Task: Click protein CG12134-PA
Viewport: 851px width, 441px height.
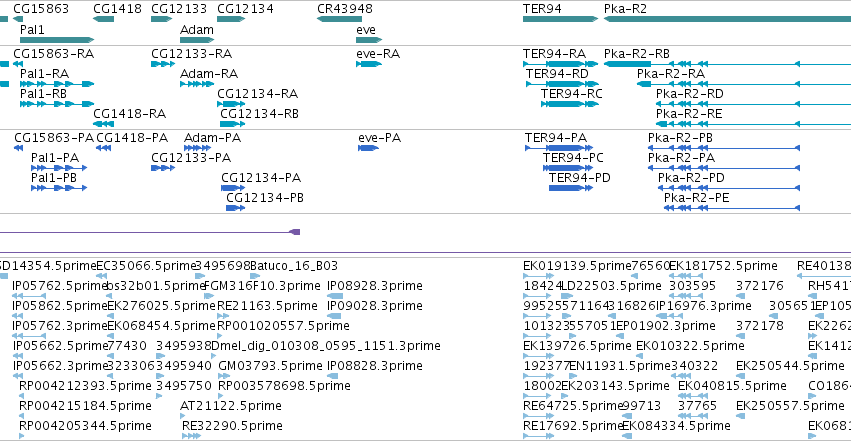Action: coord(261,178)
